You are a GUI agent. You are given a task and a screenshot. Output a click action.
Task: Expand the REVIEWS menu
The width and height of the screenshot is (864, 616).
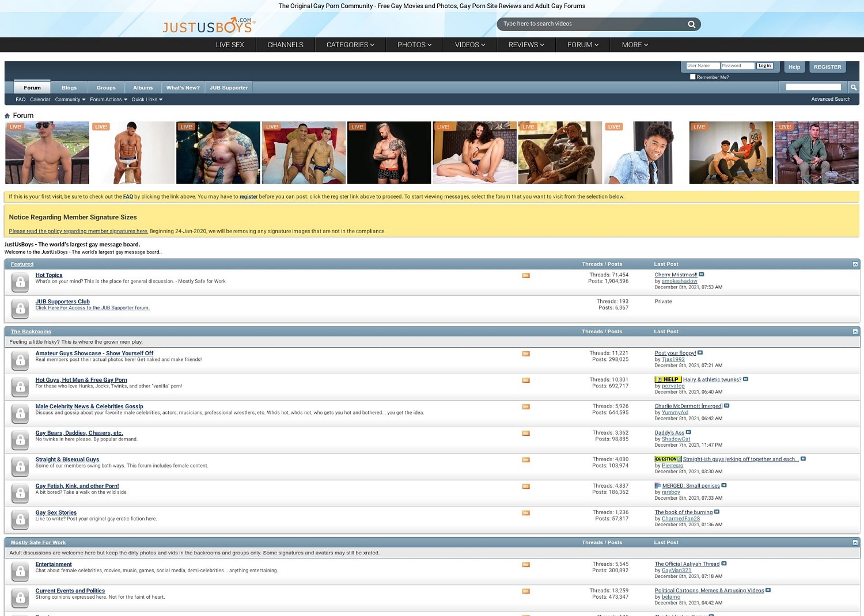click(526, 45)
